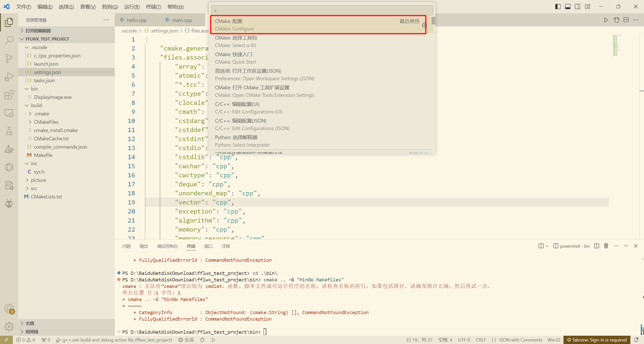Split the editor to the right
The height and width of the screenshot is (344, 644).
626,20
